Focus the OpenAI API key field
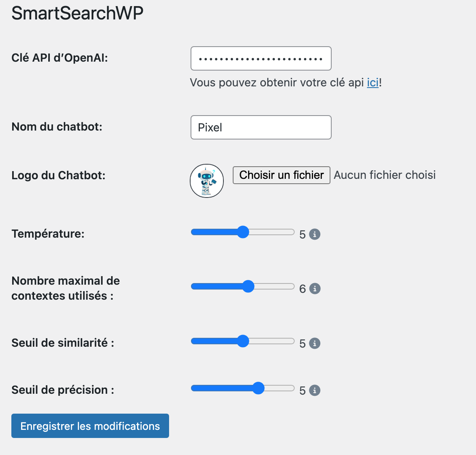Viewport: 476px width, 455px height. 261,58
